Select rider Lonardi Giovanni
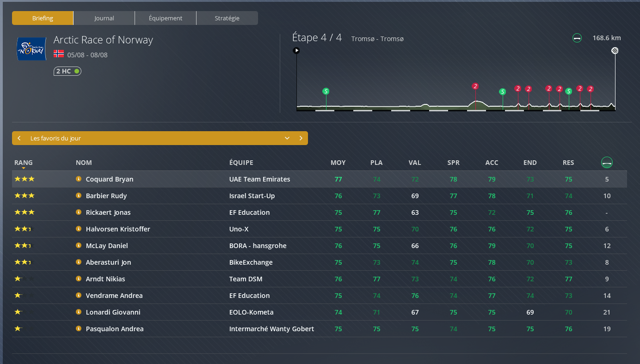Screen dimensions: 640x364 tap(113, 312)
